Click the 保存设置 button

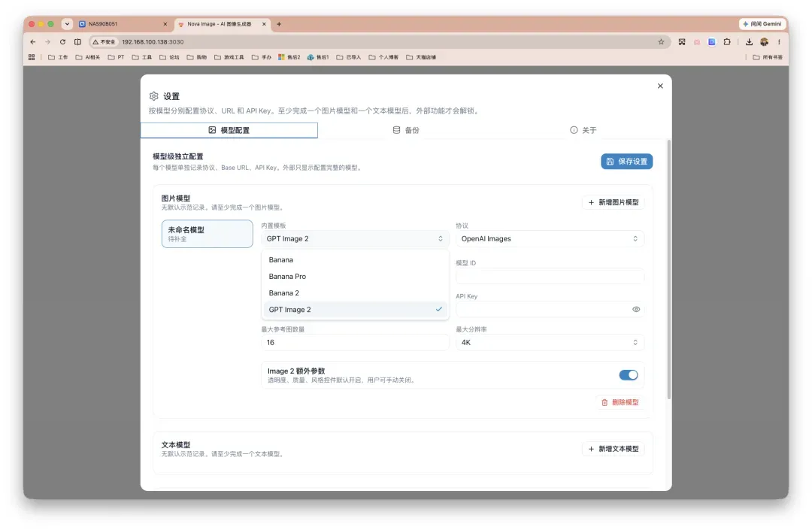[x=626, y=162]
